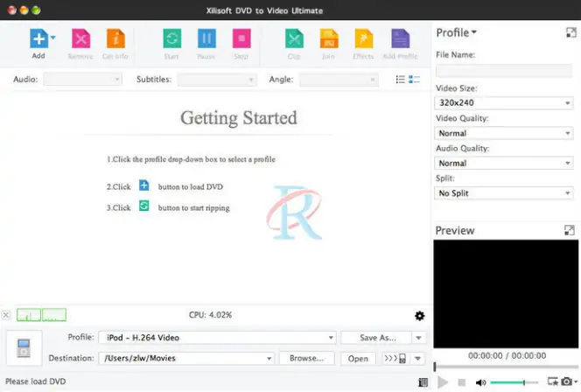The width and height of the screenshot is (581, 392).
Task: Open the Audio Quality Normal dropdown
Action: (x=503, y=163)
